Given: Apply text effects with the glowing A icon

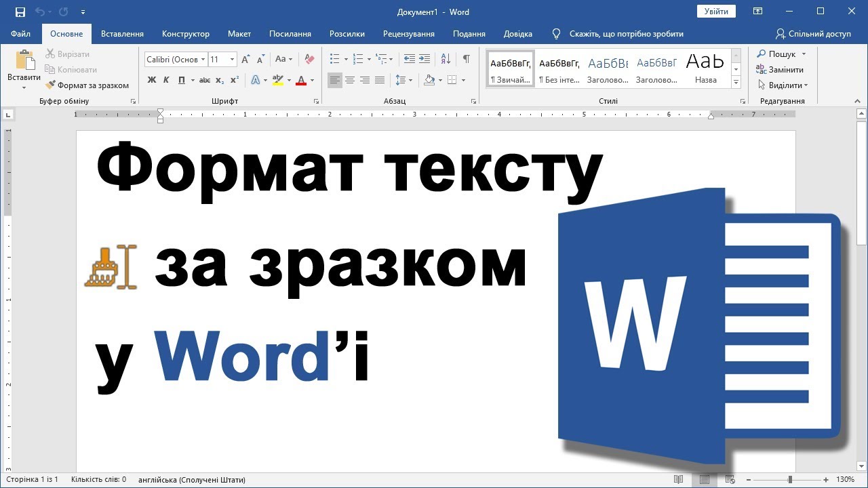Looking at the screenshot, I should tap(256, 80).
